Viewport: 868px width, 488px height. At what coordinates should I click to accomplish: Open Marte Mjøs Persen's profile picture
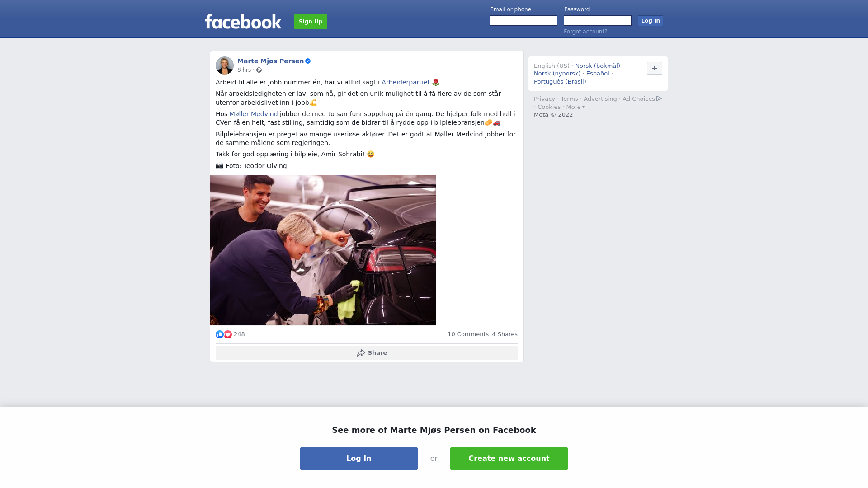click(225, 66)
